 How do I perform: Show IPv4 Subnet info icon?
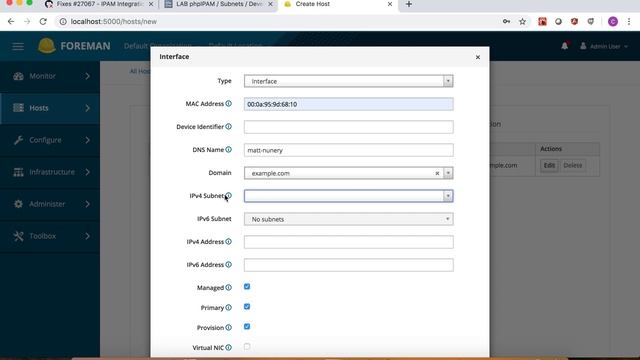pos(229,196)
